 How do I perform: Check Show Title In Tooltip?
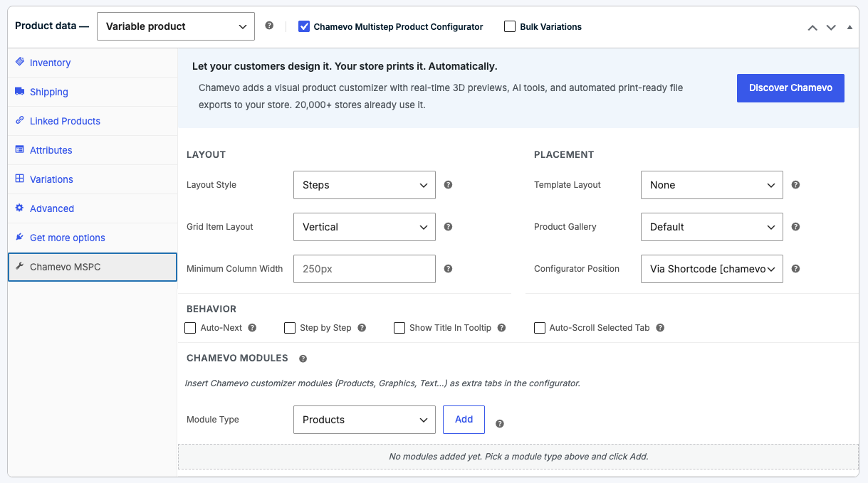pos(399,328)
